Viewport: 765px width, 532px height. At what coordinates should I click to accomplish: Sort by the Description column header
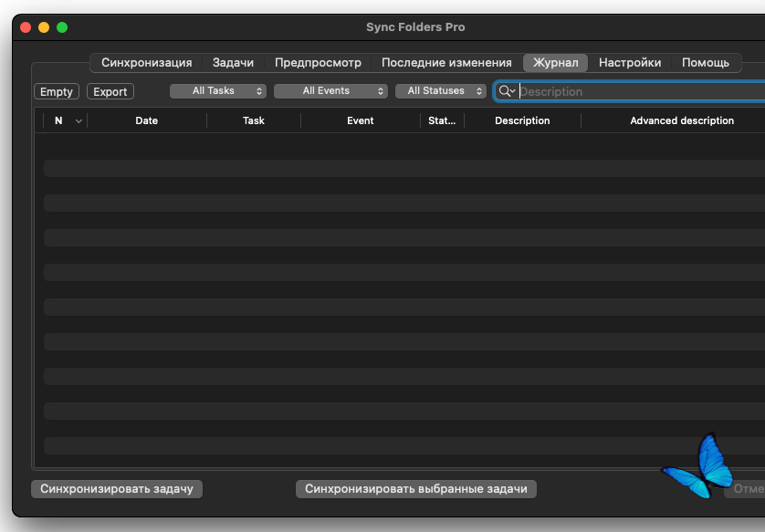[522, 120]
